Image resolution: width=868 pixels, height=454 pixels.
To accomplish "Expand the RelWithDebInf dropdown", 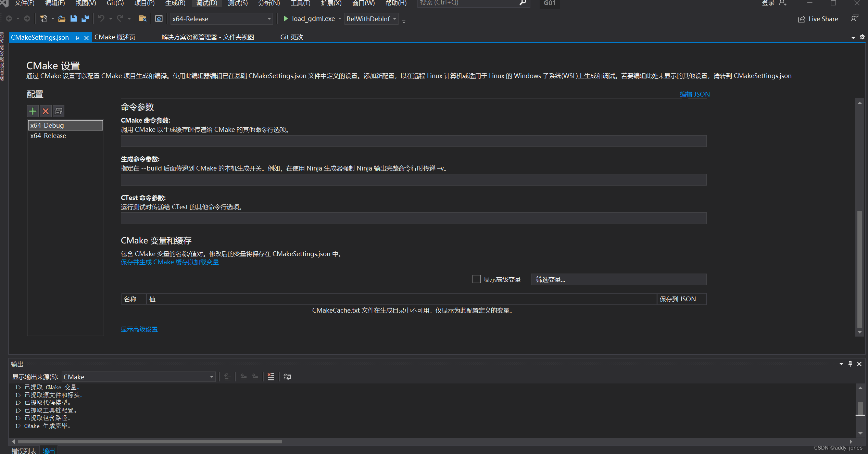I will point(394,19).
